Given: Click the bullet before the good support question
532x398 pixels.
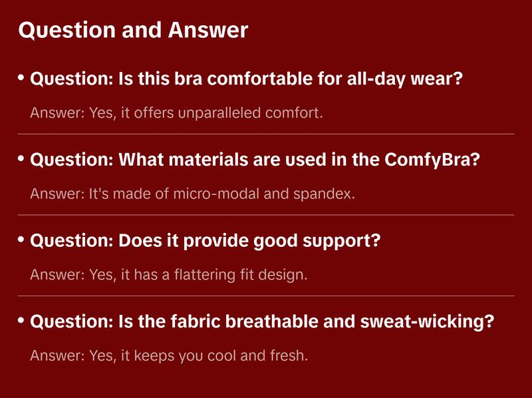Looking at the screenshot, I should pos(21,240).
